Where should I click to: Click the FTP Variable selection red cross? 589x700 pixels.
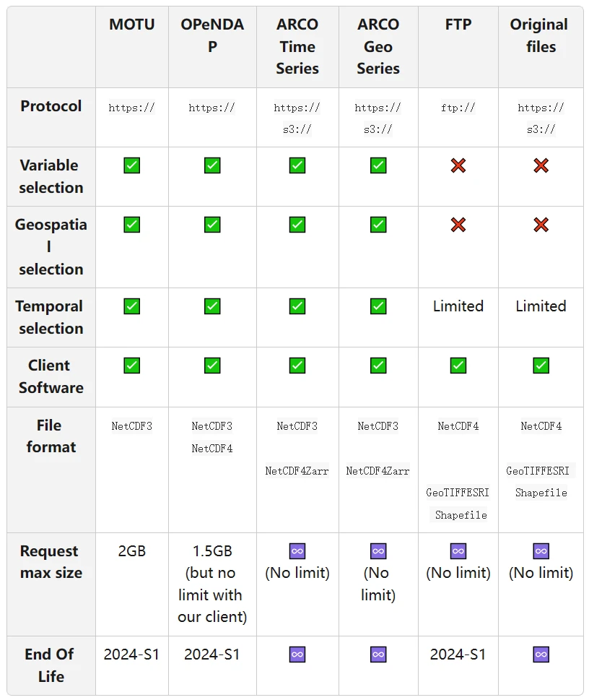(458, 165)
